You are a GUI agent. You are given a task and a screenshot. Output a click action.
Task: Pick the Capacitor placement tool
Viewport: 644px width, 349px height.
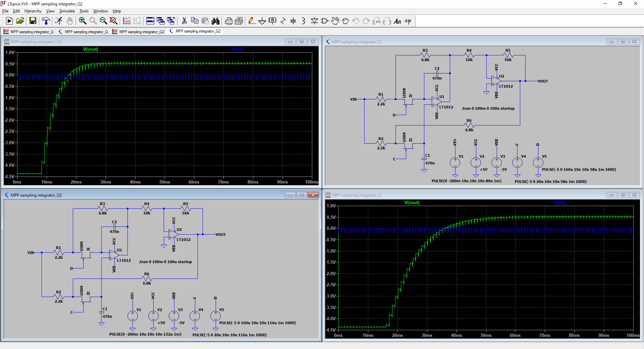pos(293,21)
